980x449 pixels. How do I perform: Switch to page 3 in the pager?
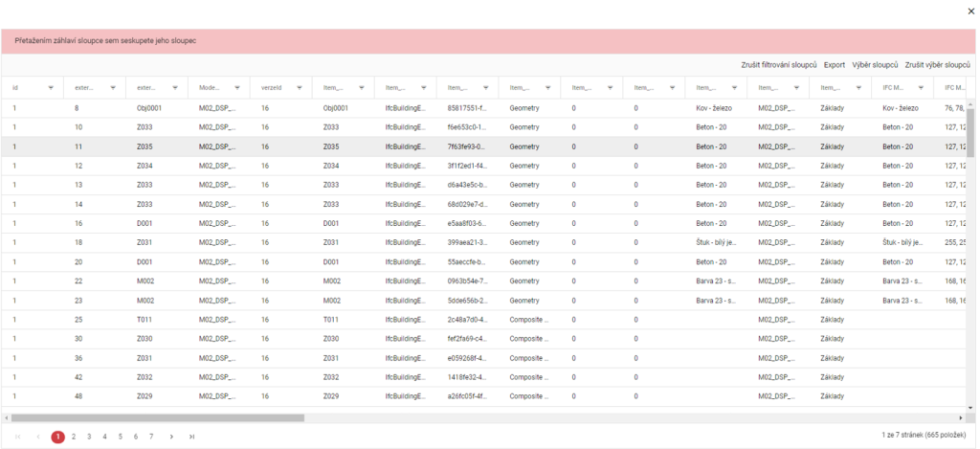point(89,437)
